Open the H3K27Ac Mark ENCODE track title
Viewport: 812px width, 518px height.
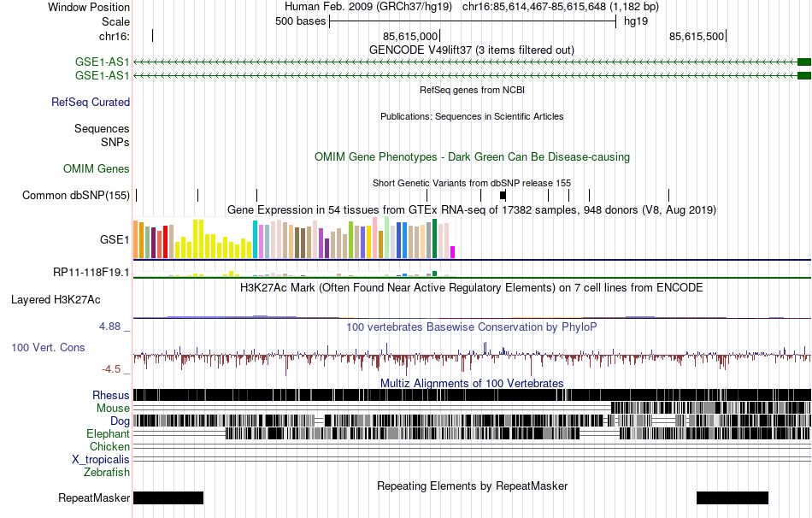click(x=472, y=288)
